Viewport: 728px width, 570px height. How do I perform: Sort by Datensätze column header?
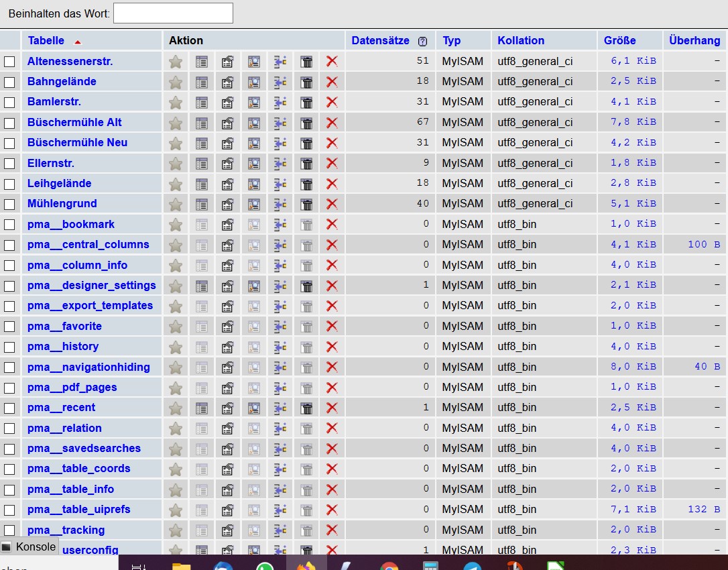click(x=380, y=41)
